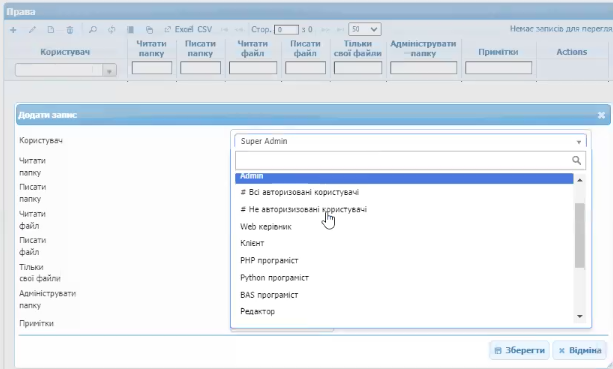
Task: Click the Писати папку filter field
Action: 200,68
